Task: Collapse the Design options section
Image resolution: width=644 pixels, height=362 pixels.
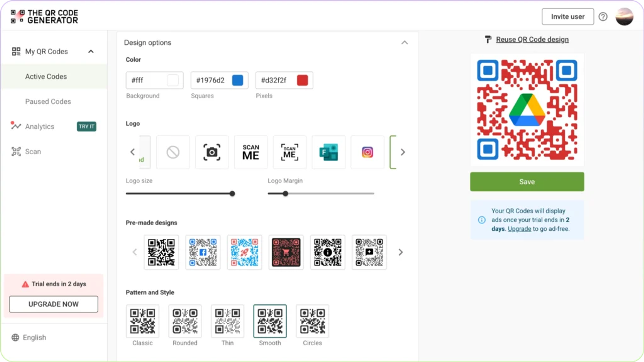Action: tap(405, 43)
